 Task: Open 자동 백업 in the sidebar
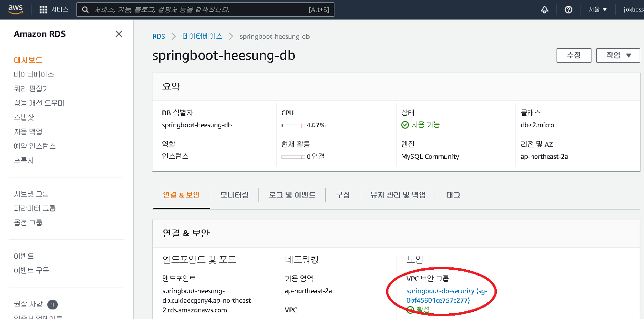[28, 132]
